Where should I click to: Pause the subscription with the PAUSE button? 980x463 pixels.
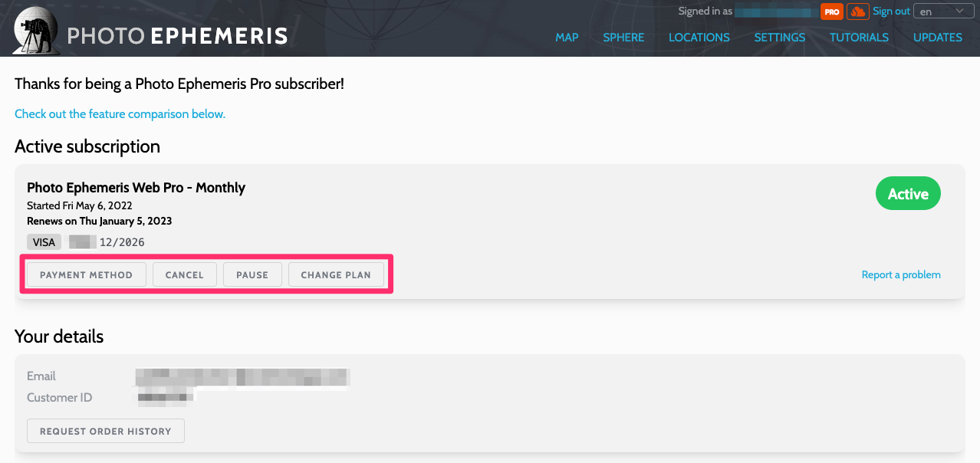pyautogui.click(x=252, y=275)
